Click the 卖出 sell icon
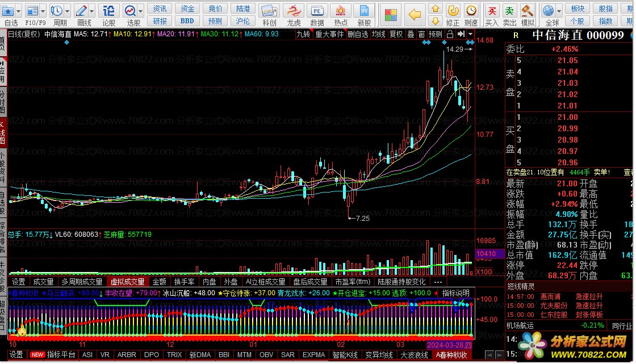The image size is (636, 364). click(509, 11)
